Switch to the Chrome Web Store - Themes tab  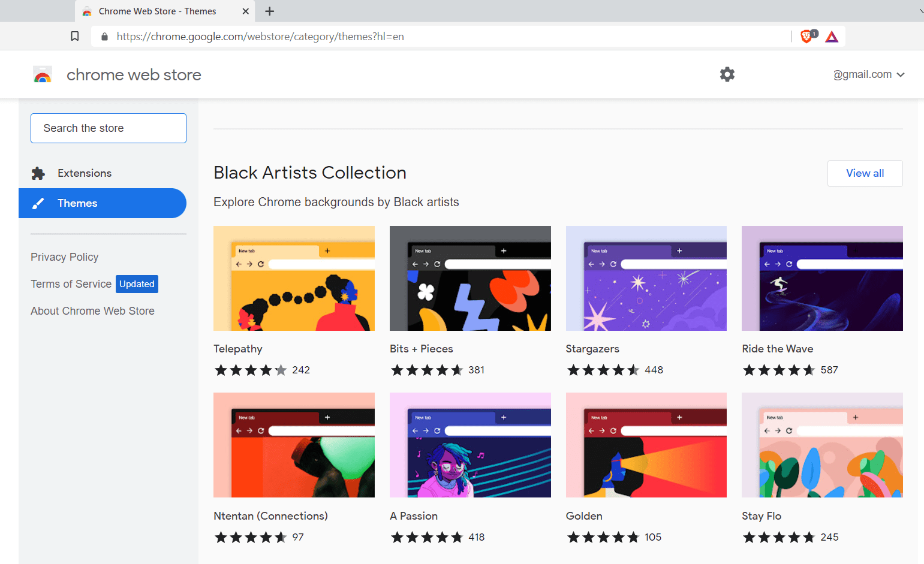157,11
